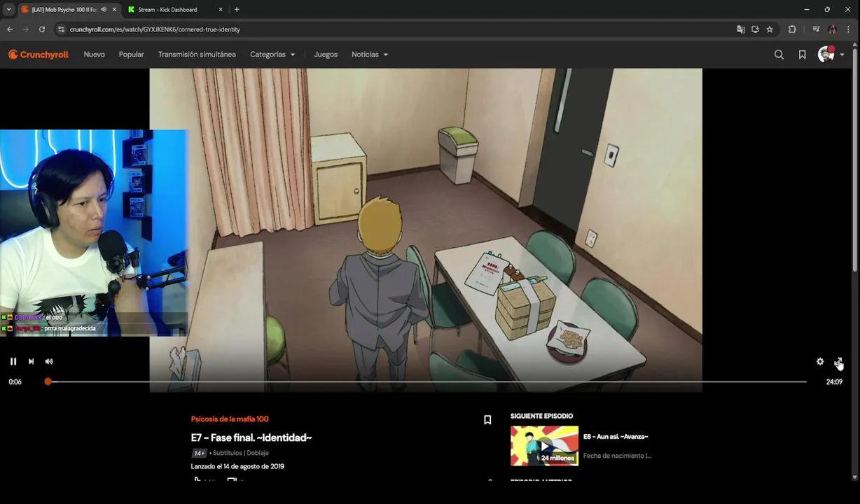Click the install app icon in address bar
The height and width of the screenshot is (504, 860).
[755, 29]
